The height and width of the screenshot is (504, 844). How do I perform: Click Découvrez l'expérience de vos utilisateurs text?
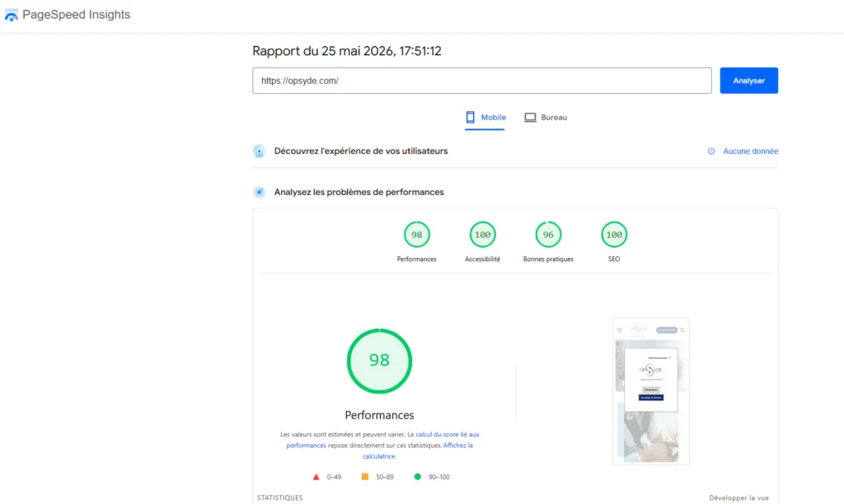pos(361,152)
